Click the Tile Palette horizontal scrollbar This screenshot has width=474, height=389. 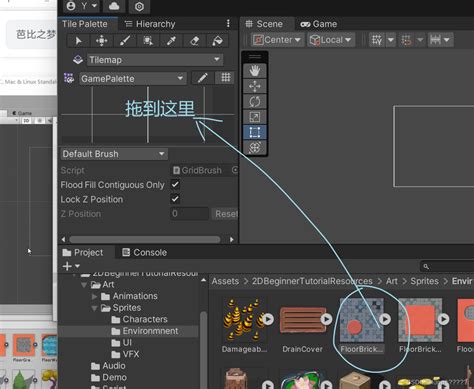[145, 240]
